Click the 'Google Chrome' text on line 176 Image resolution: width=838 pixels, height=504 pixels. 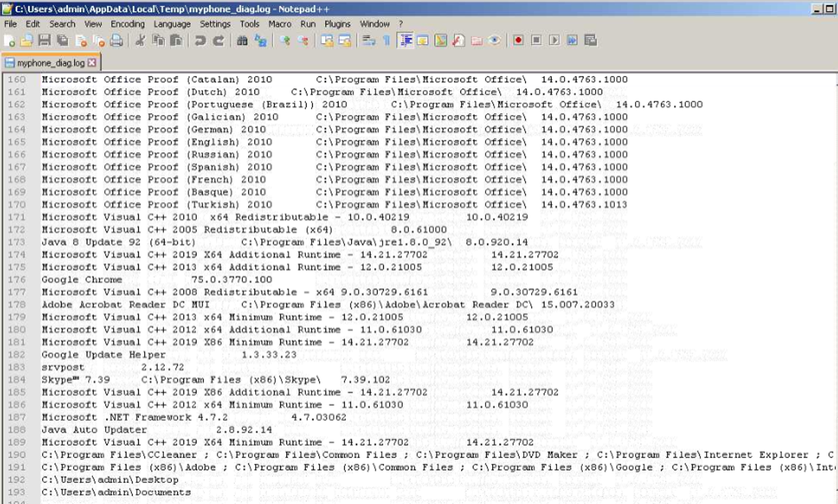click(81, 280)
